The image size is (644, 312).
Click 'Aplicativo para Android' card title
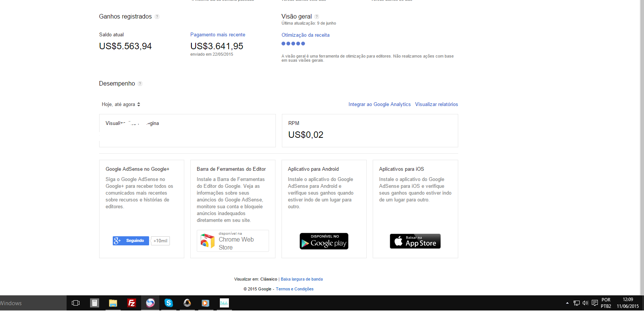coord(313,169)
